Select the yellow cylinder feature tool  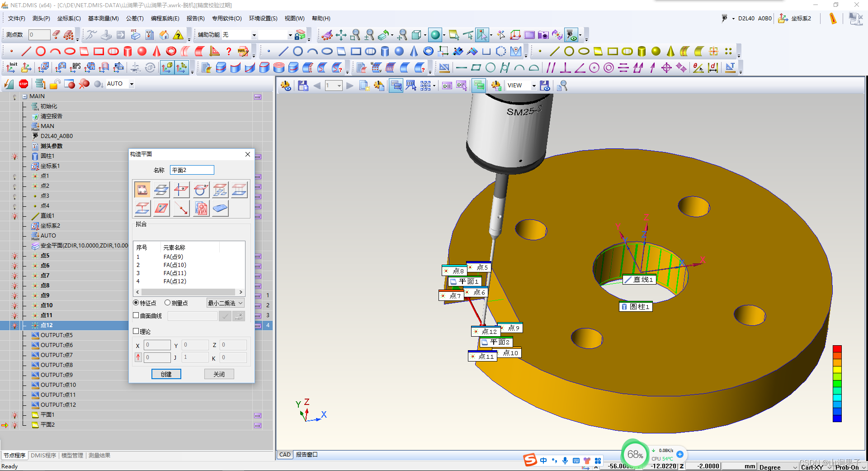coord(642,51)
